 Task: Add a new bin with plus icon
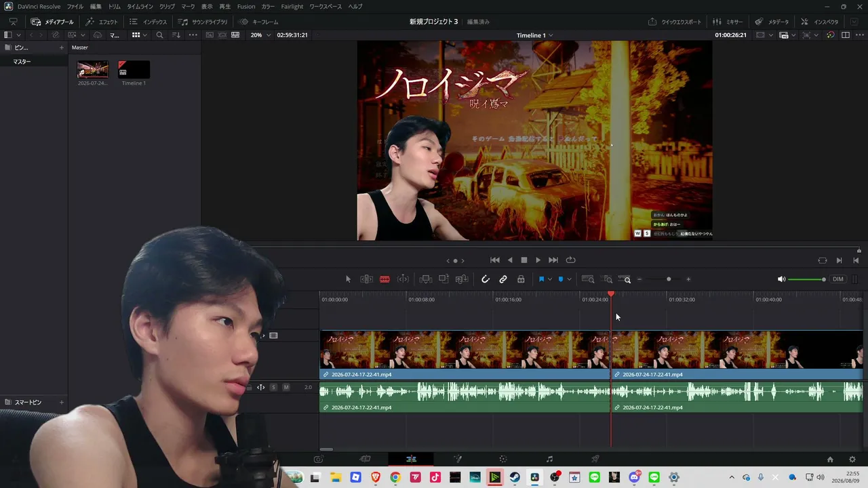tap(61, 47)
